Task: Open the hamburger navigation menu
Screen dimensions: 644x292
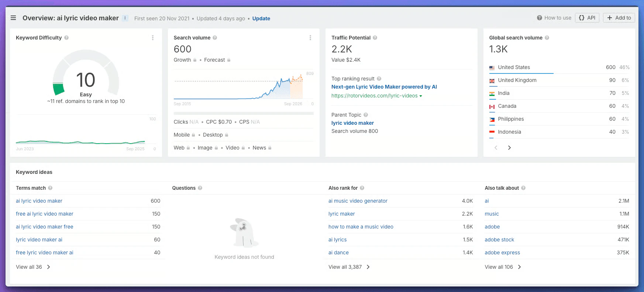Action: [x=13, y=18]
